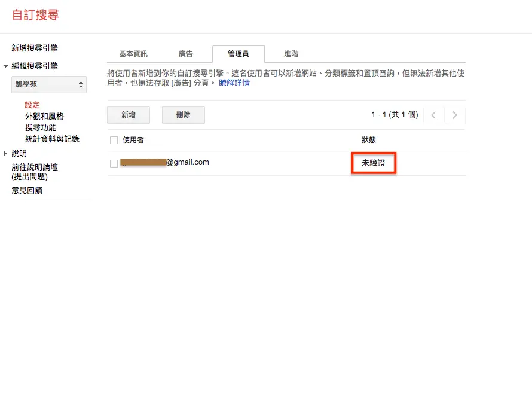Click the 編輯搜尋引擎 sidebar label

[x=35, y=66]
